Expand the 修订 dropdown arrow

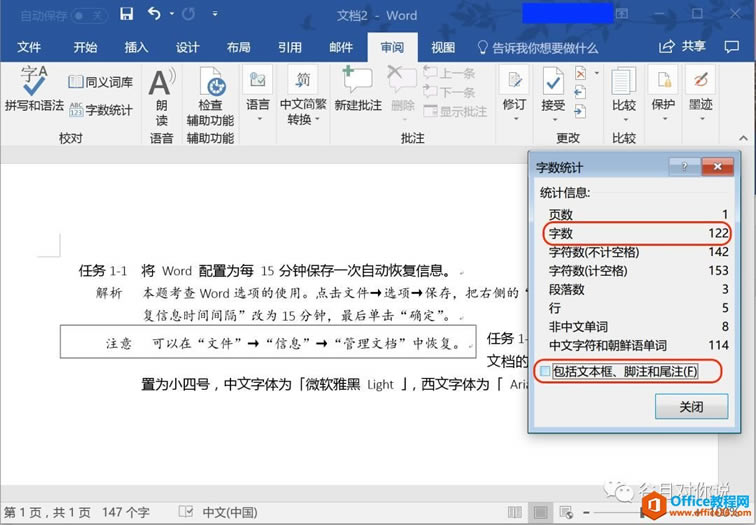515,119
